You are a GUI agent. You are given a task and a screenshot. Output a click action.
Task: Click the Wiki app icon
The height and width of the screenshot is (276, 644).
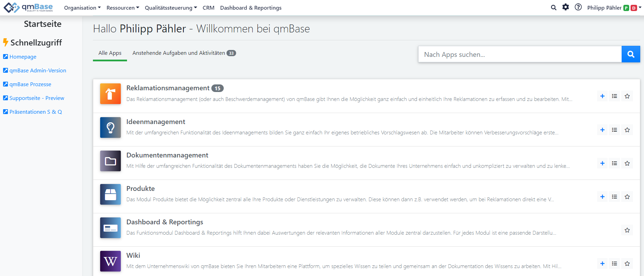[x=110, y=261]
